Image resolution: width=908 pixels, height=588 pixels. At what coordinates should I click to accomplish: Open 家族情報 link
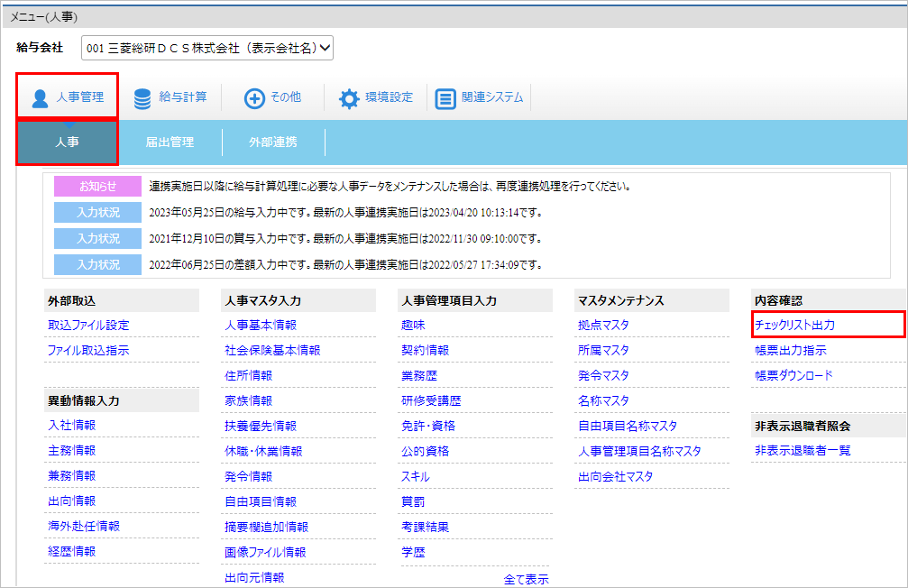[x=249, y=401]
